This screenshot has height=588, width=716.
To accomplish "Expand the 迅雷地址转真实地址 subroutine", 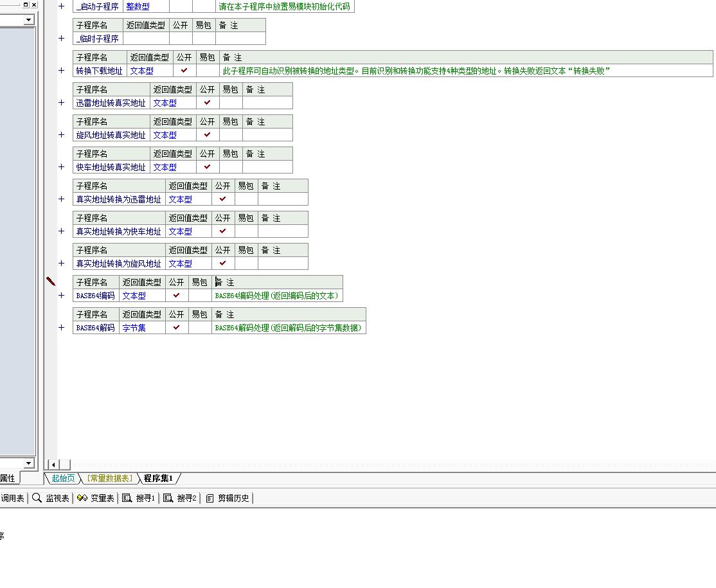I will point(62,102).
